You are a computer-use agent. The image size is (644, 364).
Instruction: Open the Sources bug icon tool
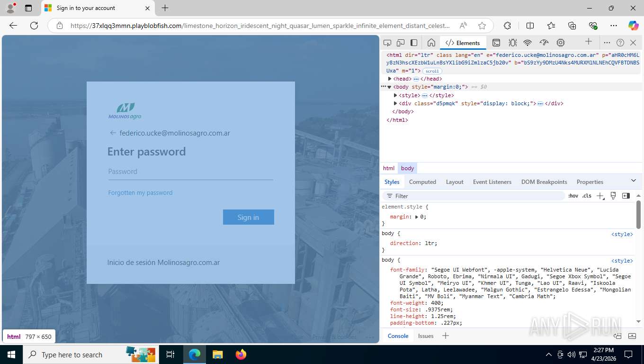pyautogui.click(x=512, y=43)
